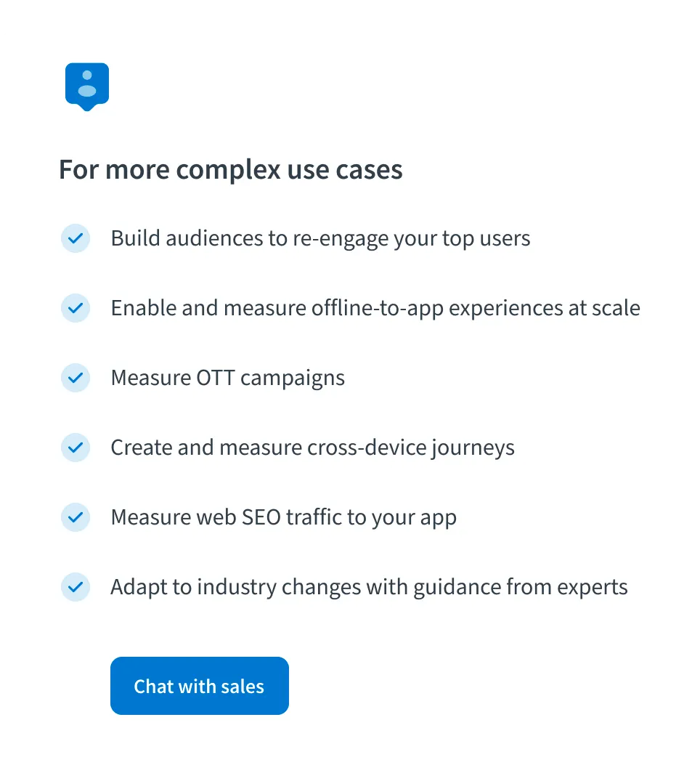Click 'Enable and measure offline-to-app experiences' text
Image resolution: width=700 pixels, height=773 pixels.
click(375, 308)
